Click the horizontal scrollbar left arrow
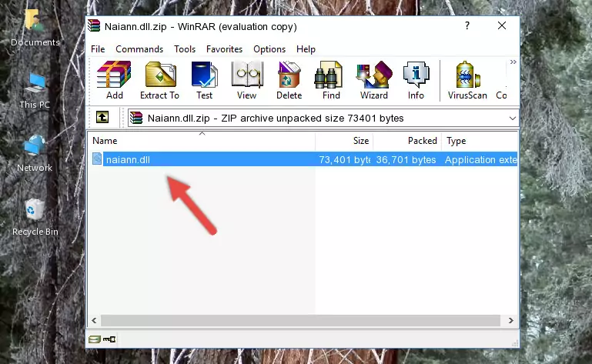Image resolution: width=592 pixels, height=364 pixels. (95, 321)
